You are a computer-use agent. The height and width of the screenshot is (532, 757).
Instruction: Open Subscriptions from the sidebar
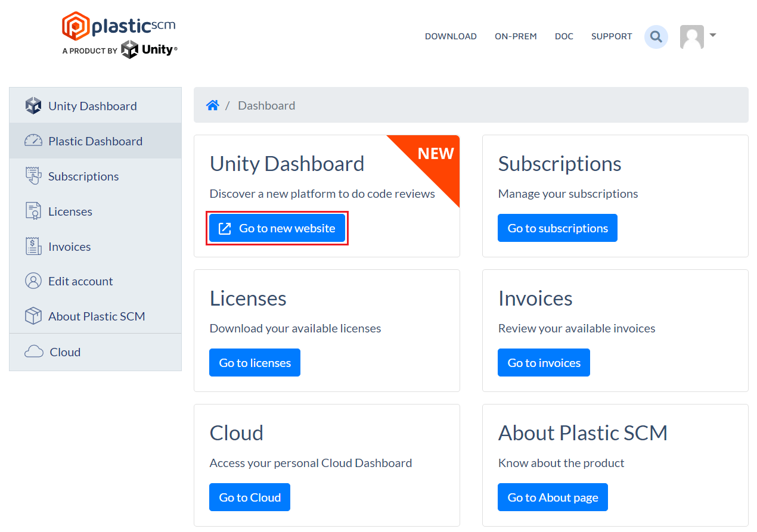click(x=95, y=176)
